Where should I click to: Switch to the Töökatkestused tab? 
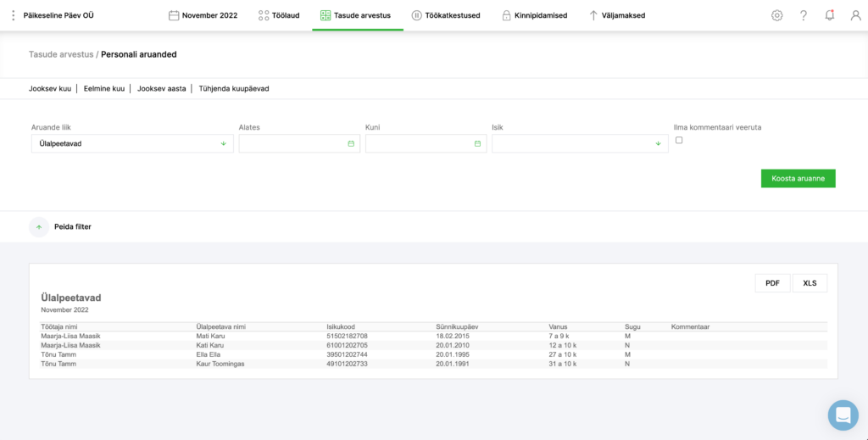point(446,15)
